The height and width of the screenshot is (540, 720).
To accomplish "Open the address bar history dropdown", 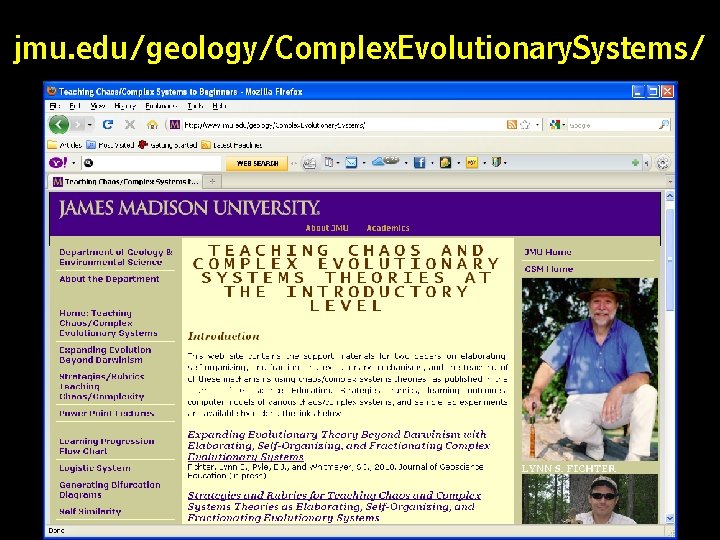I will [537, 125].
